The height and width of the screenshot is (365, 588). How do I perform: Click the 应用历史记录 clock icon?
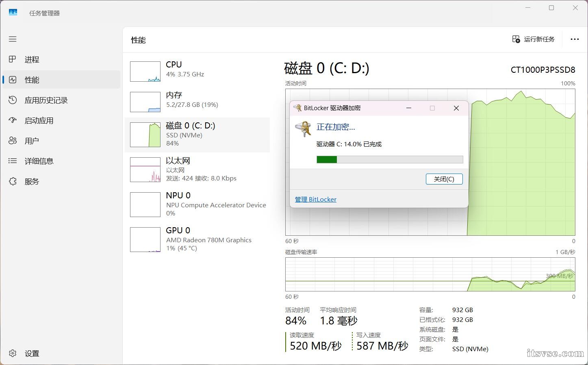(x=13, y=100)
